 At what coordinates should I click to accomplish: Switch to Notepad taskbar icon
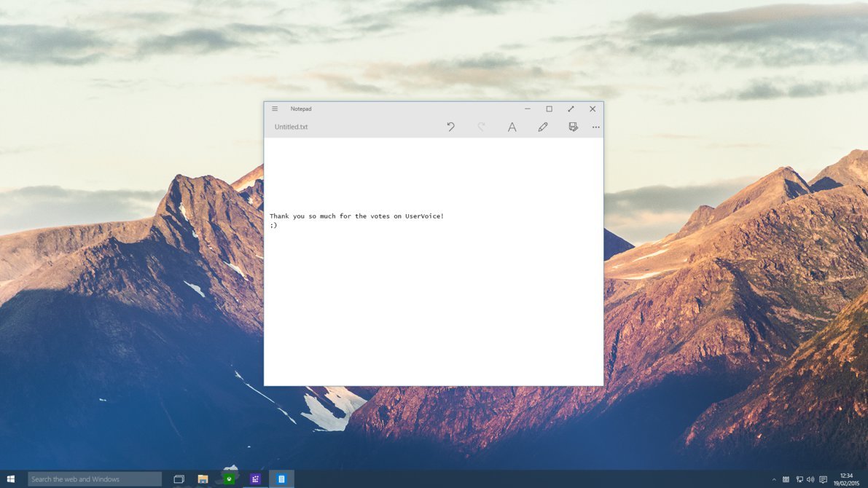pos(281,479)
